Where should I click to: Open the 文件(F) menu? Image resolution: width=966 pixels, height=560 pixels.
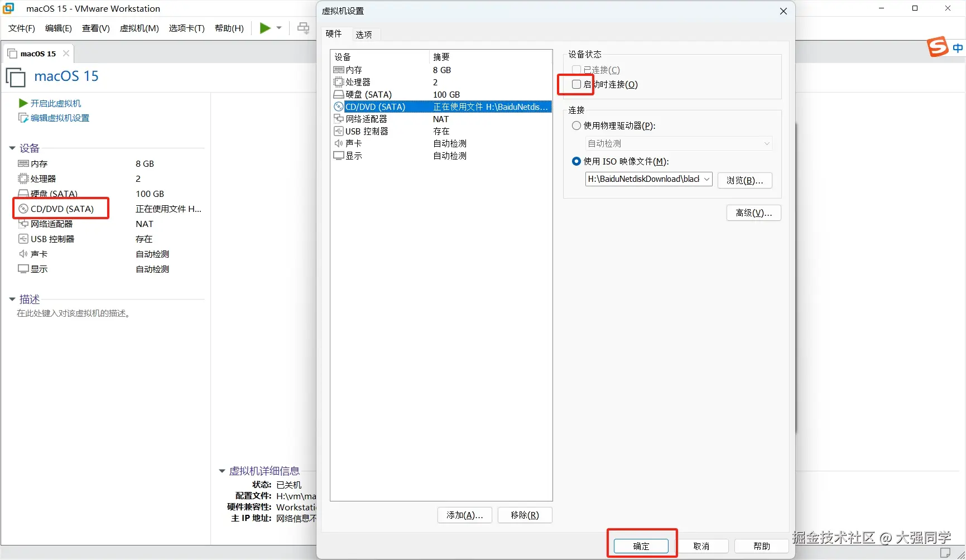[22, 28]
